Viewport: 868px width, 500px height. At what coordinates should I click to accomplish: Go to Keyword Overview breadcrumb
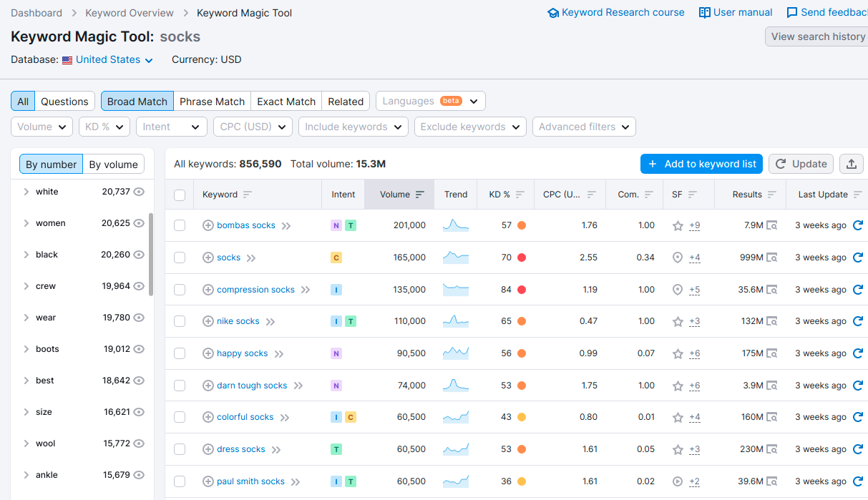[x=130, y=13]
